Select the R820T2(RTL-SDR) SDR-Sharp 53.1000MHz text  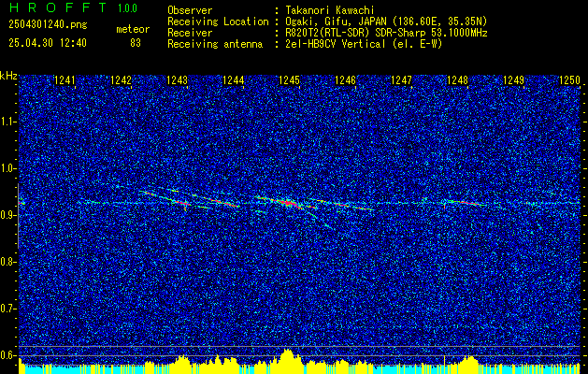[x=386, y=33]
